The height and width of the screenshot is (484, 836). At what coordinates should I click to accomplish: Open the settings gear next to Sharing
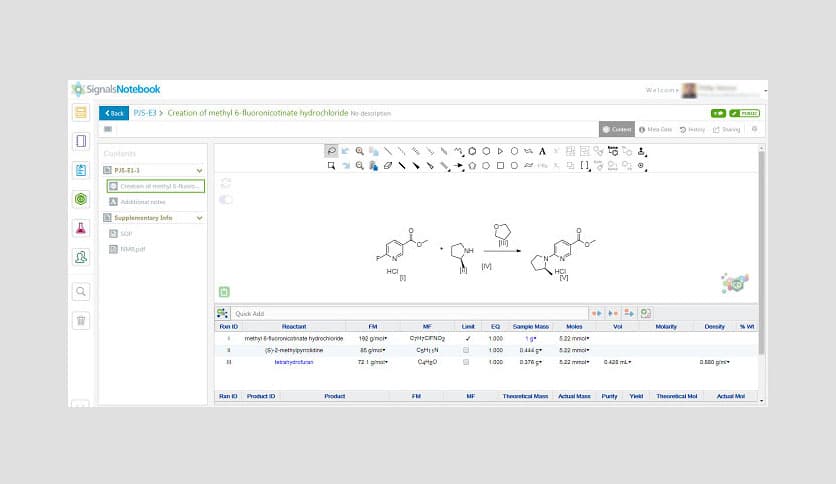pos(754,129)
